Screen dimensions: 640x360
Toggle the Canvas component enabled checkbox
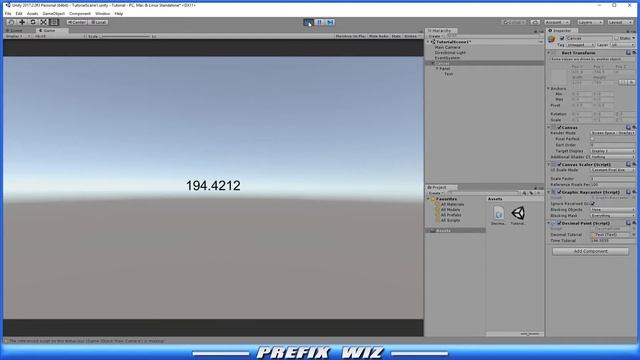pyautogui.click(x=559, y=127)
